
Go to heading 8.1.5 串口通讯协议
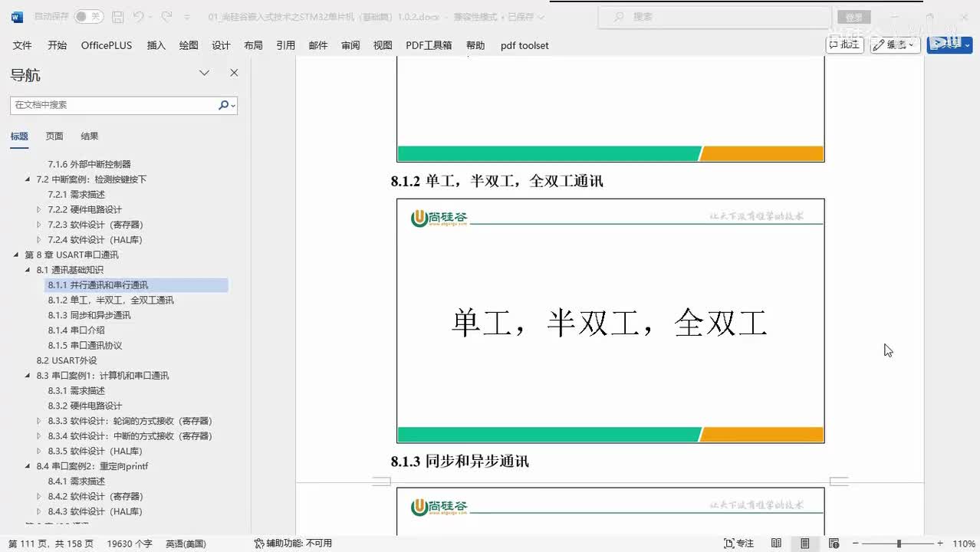[x=84, y=345]
